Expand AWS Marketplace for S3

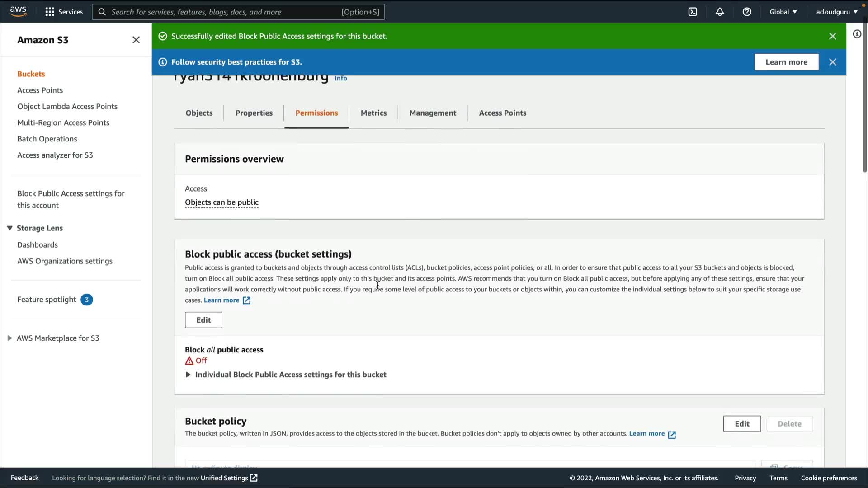9,338
